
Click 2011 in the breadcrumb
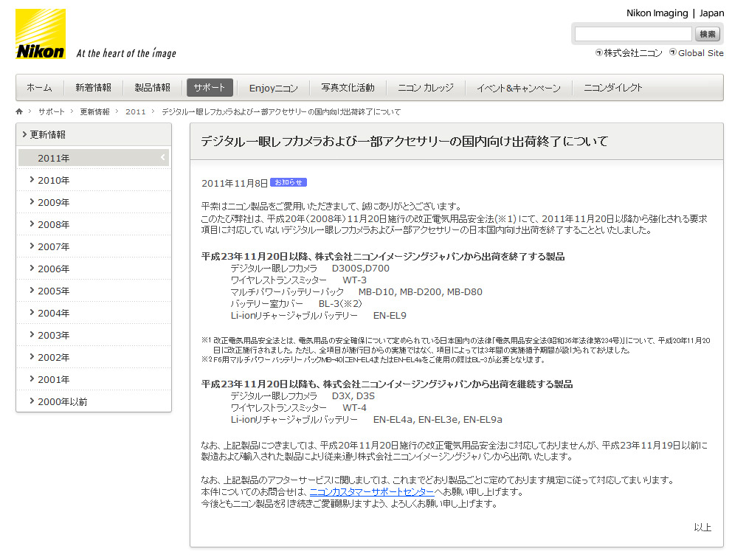135,112
